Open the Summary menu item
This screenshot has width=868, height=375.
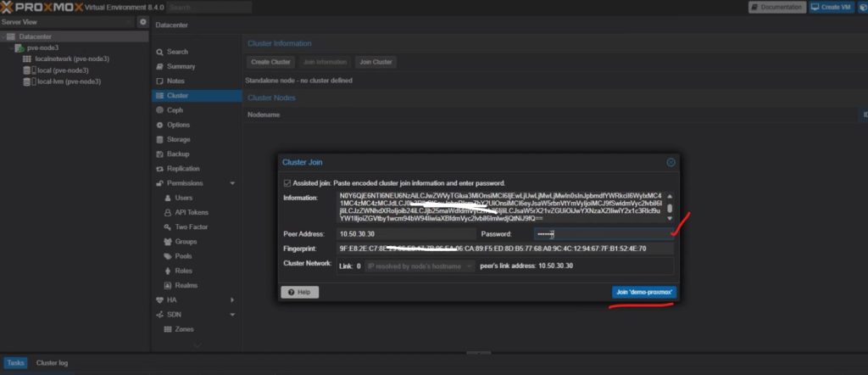coord(181,66)
